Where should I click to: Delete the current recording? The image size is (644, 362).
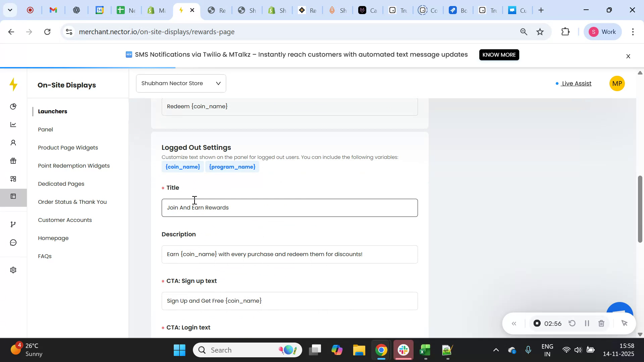tap(601, 323)
